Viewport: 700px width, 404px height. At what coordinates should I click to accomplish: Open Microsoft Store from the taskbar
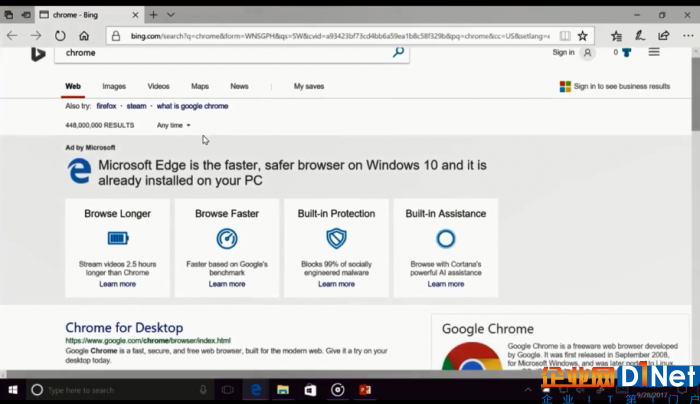[x=310, y=390]
